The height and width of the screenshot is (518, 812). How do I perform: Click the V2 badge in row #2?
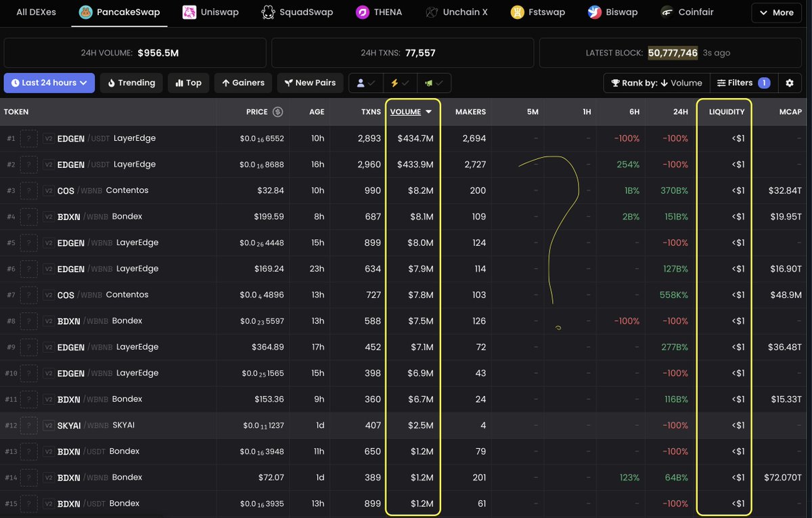pos(49,165)
